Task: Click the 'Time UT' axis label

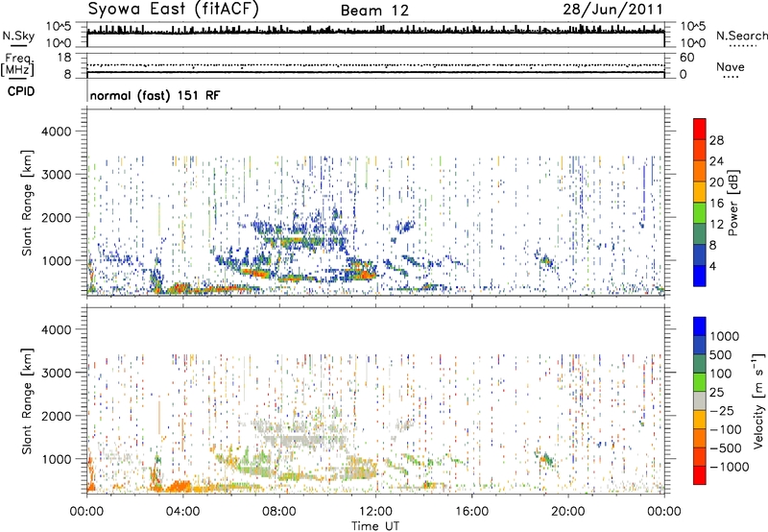Action: tap(375, 526)
